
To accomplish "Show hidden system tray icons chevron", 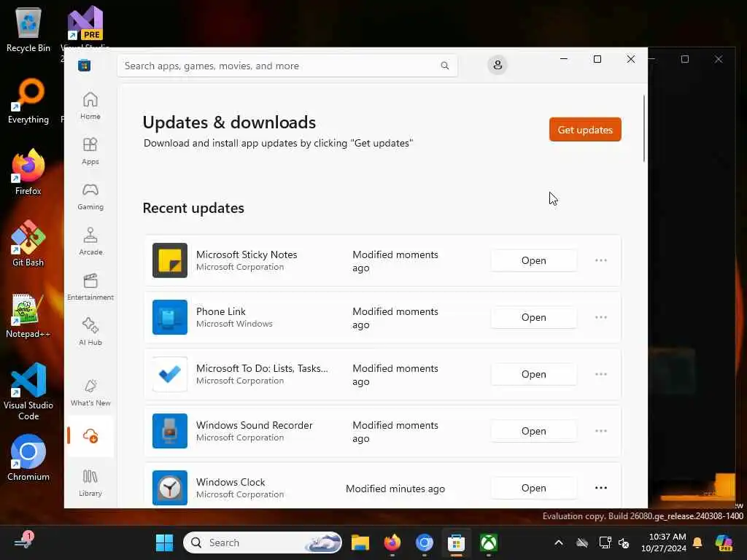I will (x=559, y=542).
